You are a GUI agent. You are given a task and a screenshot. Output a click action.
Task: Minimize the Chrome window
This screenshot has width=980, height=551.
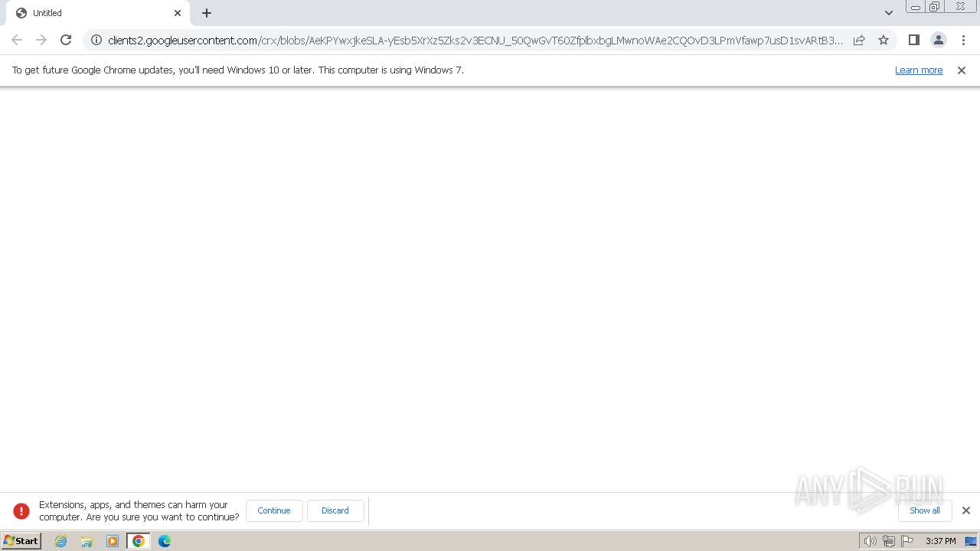pos(915,7)
